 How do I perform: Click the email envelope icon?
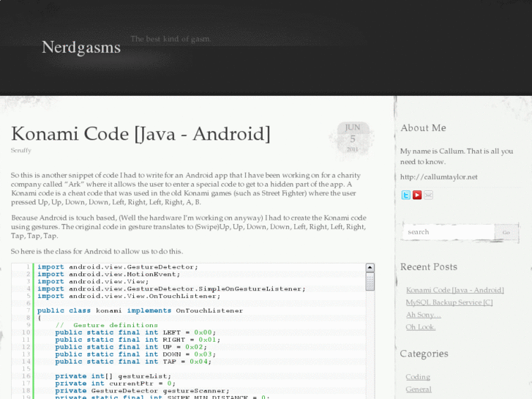[428, 195]
